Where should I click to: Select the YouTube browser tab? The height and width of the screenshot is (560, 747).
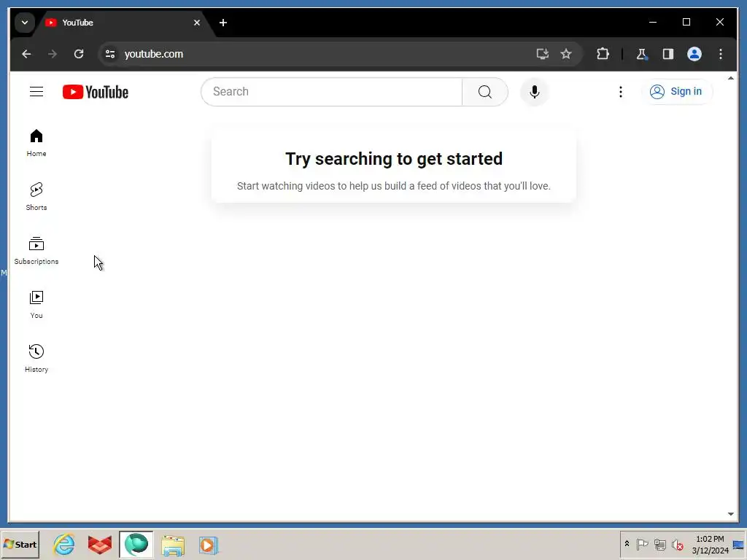(122, 23)
